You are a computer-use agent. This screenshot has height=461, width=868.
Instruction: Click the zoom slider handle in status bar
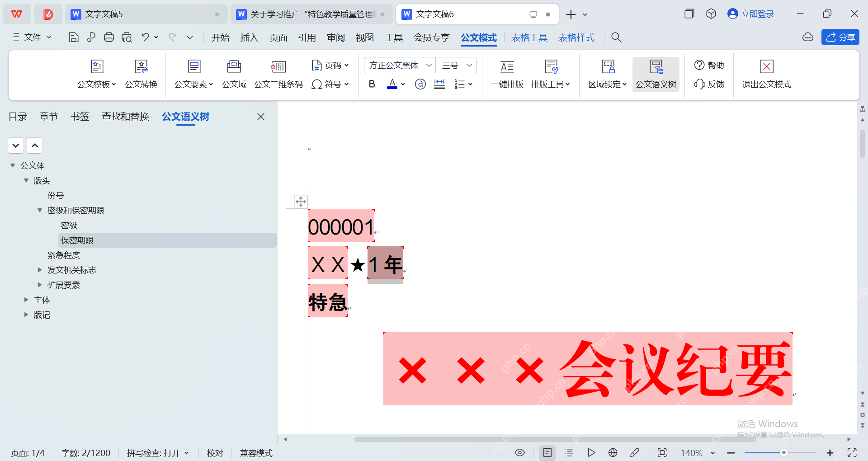[784, 452]
